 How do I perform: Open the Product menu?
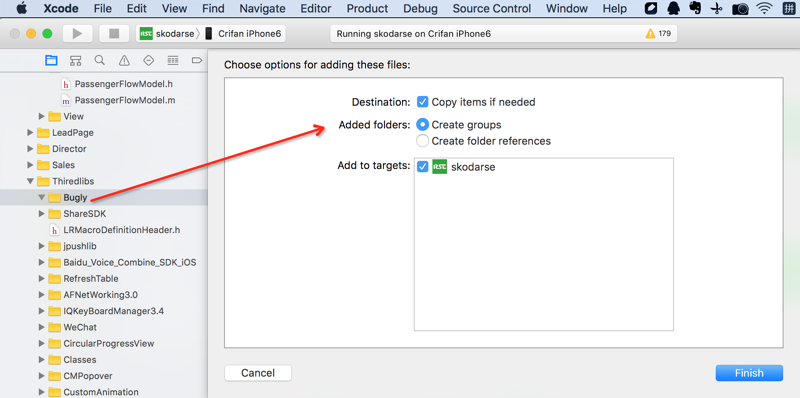[367, 8]
